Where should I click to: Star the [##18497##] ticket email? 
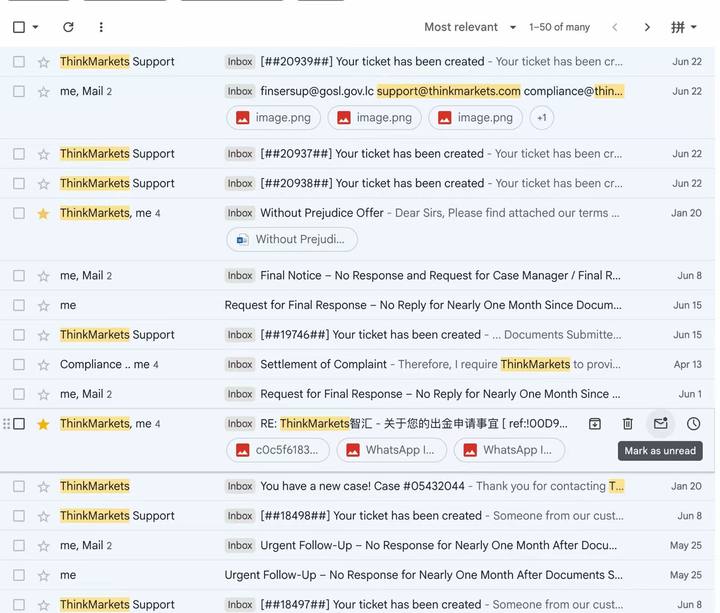tap(44, 605)
